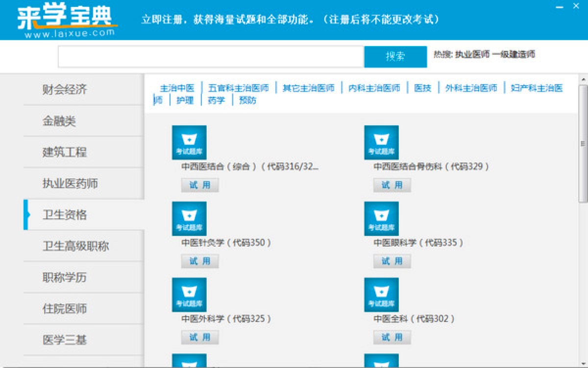Click inside the search input field
This screenshot has width=588, height=368.
(x=211, y=57)
